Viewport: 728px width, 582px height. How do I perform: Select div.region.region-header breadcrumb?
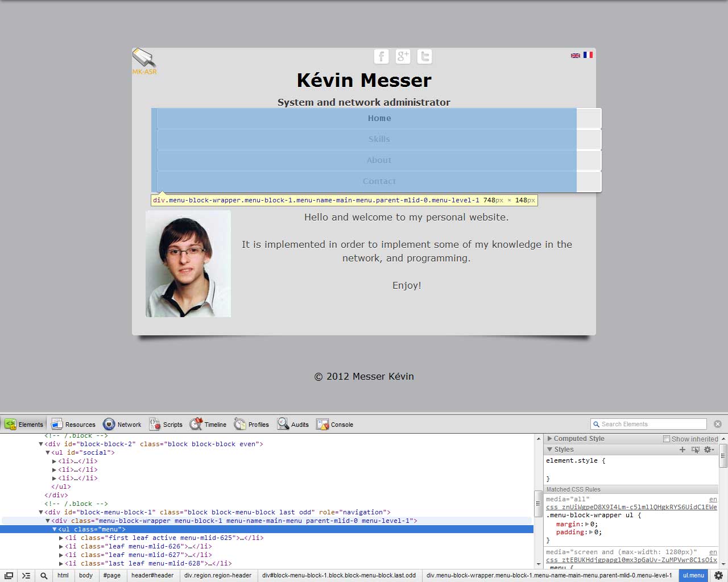pyautogui.click(x=218, y=575)
